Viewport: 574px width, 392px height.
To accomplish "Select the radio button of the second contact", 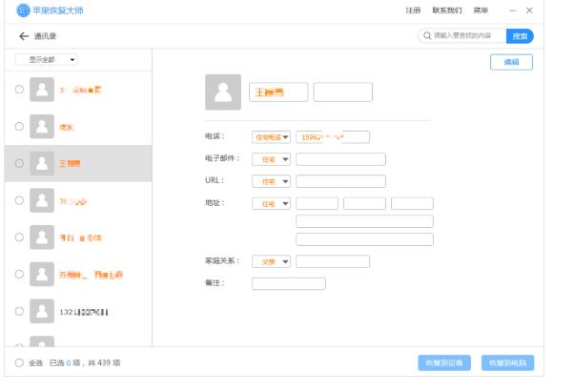I will tap(19, 126).
